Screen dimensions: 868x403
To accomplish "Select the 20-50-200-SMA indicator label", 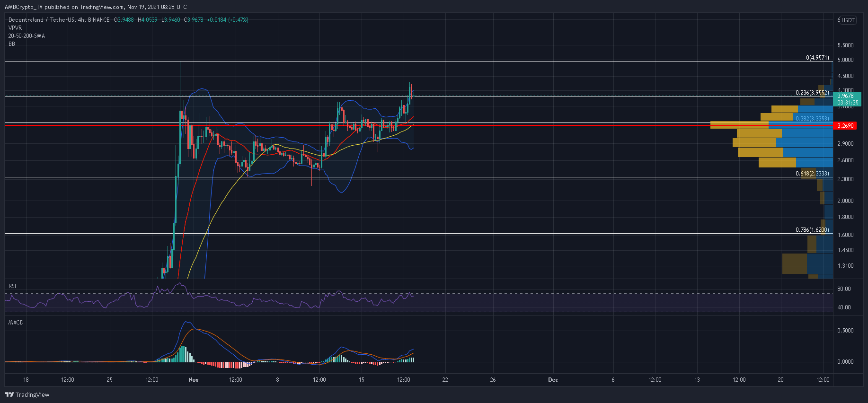I will coord(27,36).
